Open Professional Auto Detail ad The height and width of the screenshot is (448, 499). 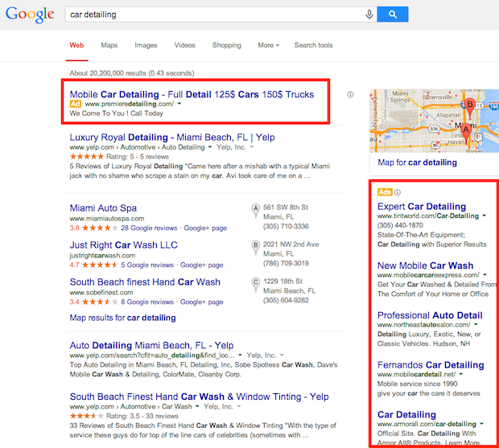430,315
